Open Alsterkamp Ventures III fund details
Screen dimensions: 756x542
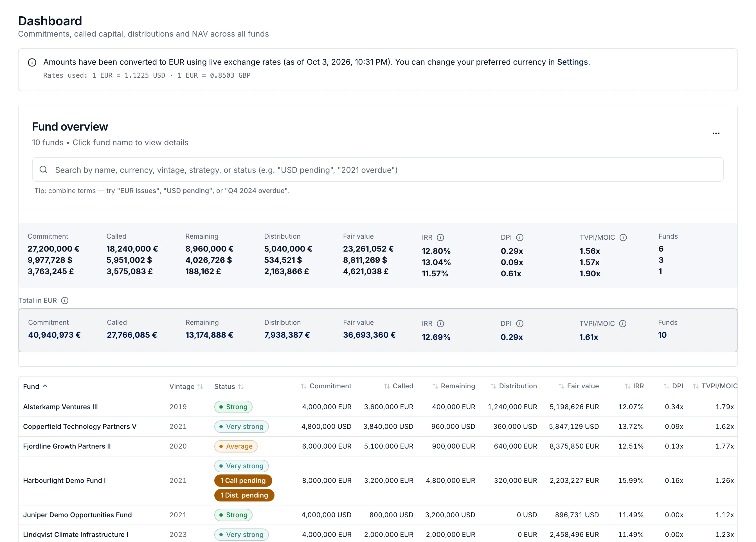click(x=60, y=407)
